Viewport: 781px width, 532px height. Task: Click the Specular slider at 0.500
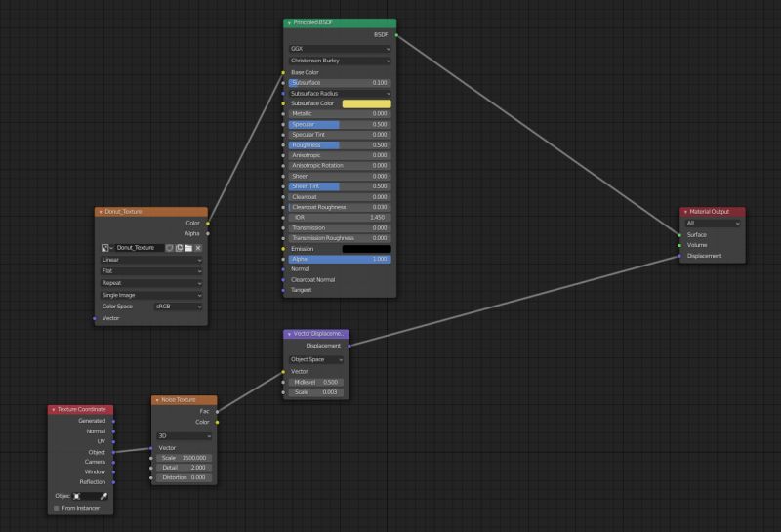pos(340,125)
